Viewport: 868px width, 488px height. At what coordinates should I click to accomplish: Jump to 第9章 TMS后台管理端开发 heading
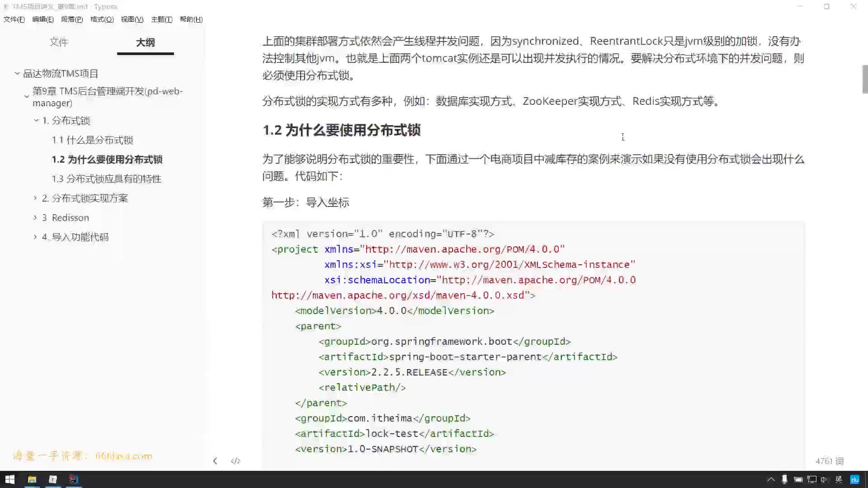108,97
